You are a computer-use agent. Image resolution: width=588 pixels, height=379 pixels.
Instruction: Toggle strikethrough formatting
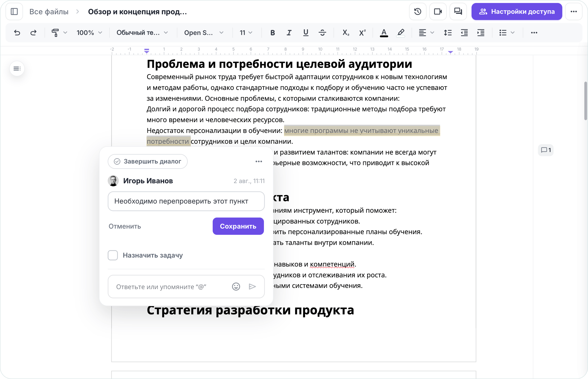322,32
